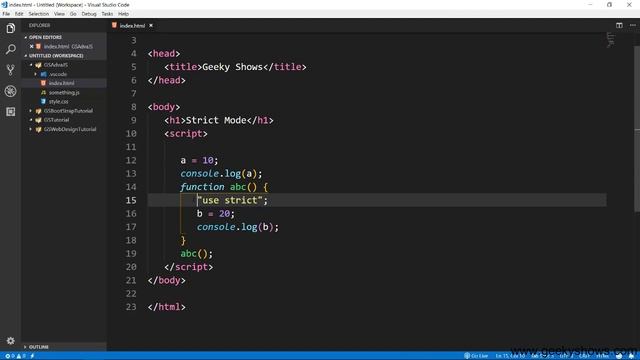Click the Split Editor icon

619,25
